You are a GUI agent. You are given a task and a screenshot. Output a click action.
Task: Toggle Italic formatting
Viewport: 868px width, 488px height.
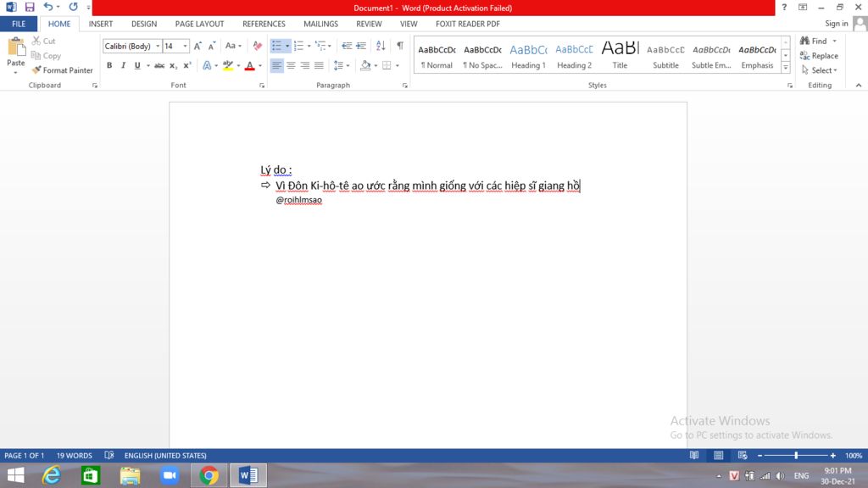123,65
